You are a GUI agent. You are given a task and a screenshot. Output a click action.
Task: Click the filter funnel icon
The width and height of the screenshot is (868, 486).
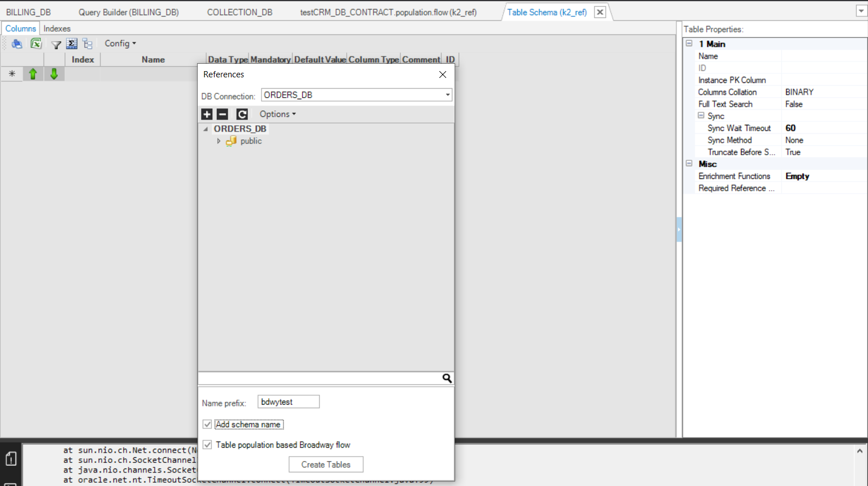56,44
